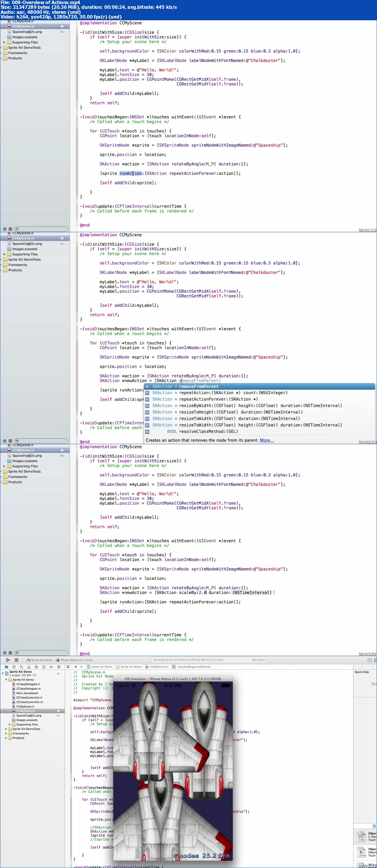
Task: Click the iOS Simulator window title bar
Action: pos(173,679)
